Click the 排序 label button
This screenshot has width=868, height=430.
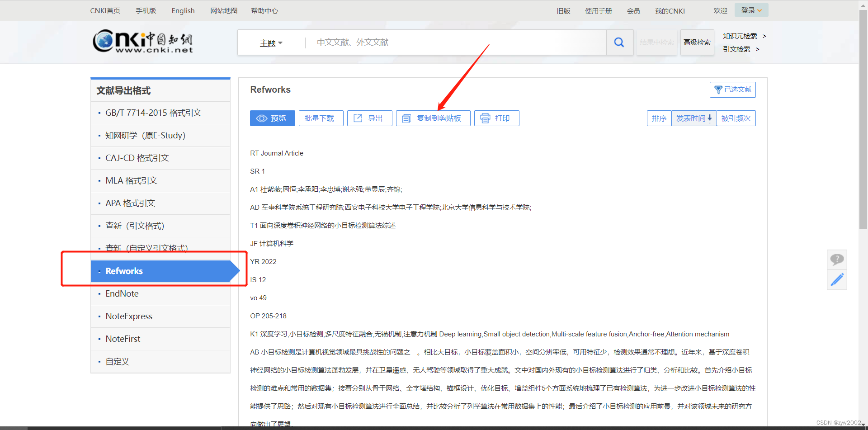(x=659, y=118)
